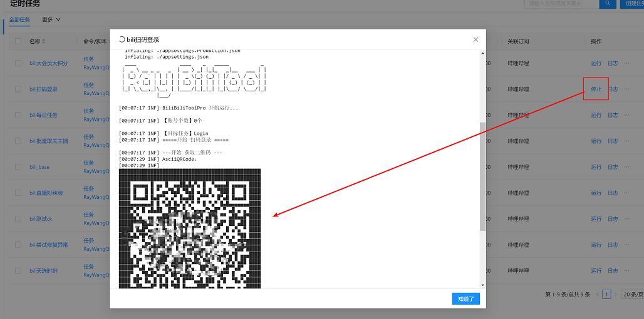Stop the bili扫码登录 task via 停止

(596, 89)
